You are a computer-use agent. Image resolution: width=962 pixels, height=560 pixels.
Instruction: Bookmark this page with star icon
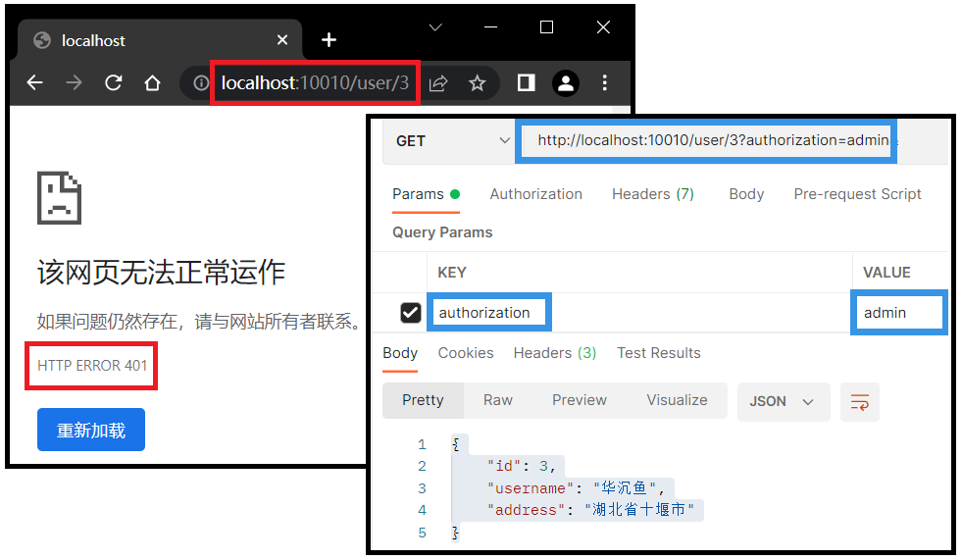478,82
